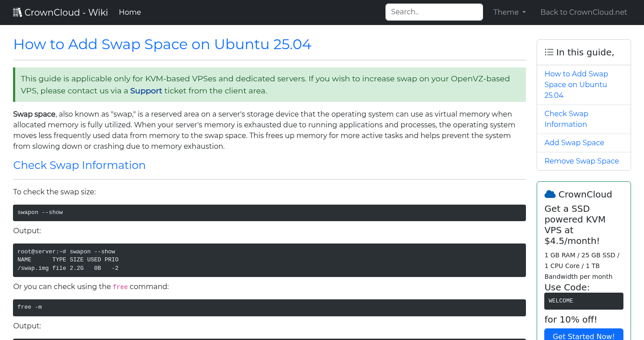
Task: Open the Support ticket link
Action: pyautogui.click(x=146, y=91)
